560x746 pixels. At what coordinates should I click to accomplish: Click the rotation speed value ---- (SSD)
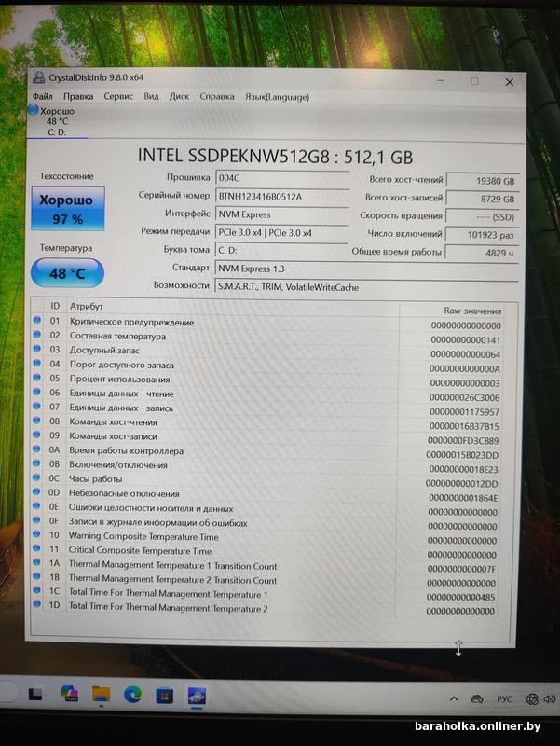coord(482,217)
